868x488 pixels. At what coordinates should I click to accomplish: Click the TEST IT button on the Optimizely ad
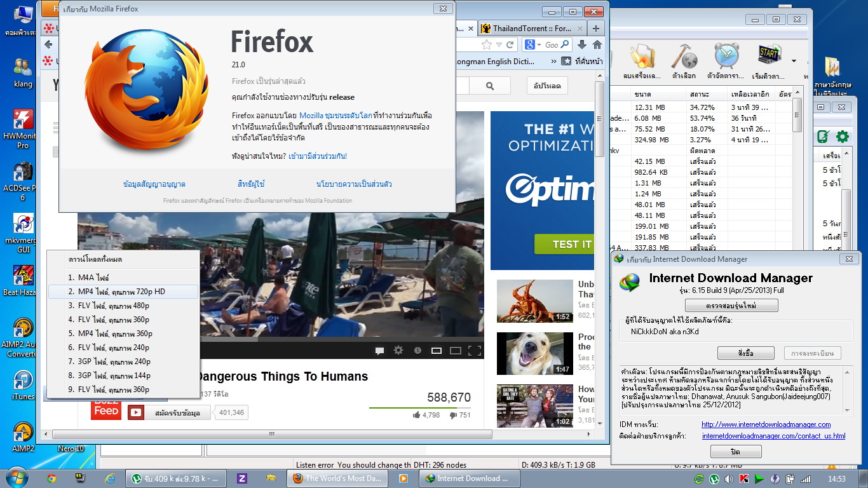564,245
